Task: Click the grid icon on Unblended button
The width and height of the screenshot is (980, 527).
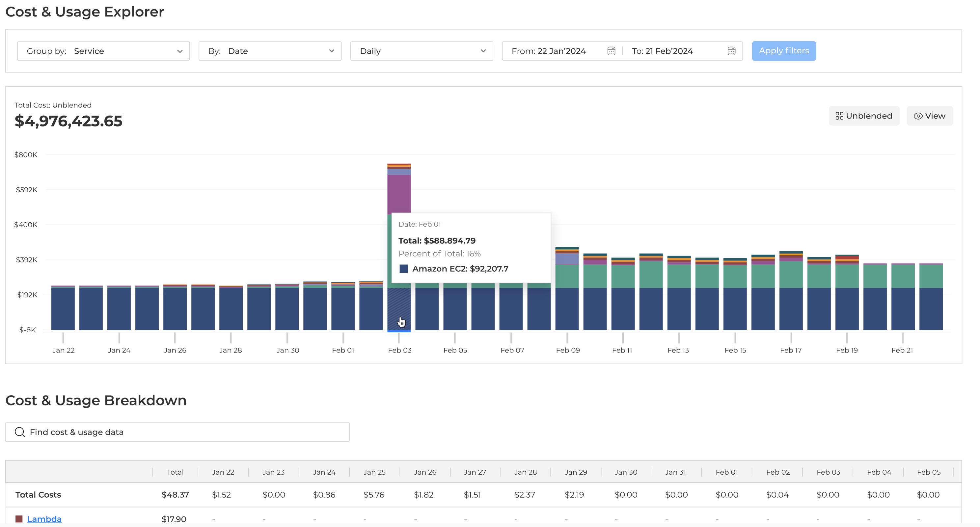Action: click(839, 116)
